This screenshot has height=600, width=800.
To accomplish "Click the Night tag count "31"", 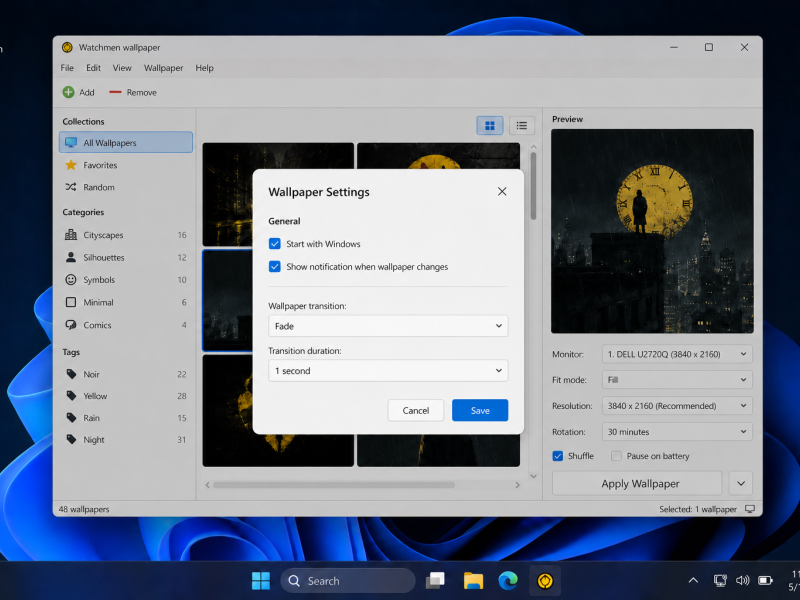I will (182, 440).
